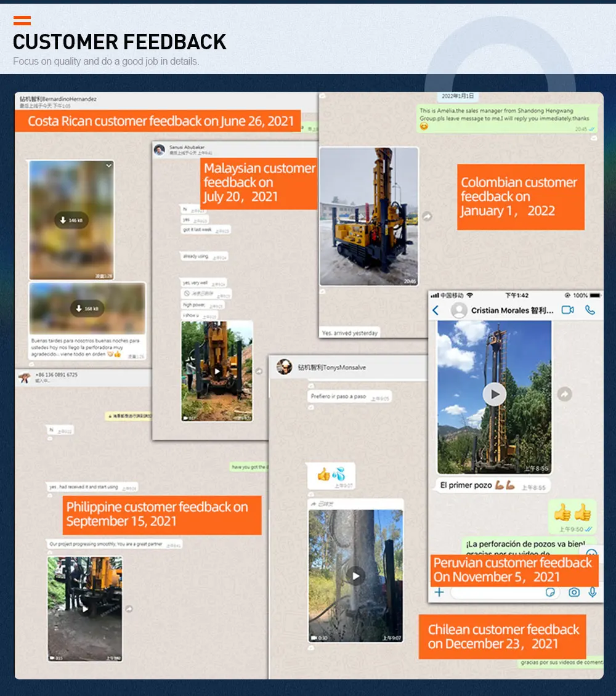Open Sanusi Abubakar's profile avatar

[x=160, y=150]
